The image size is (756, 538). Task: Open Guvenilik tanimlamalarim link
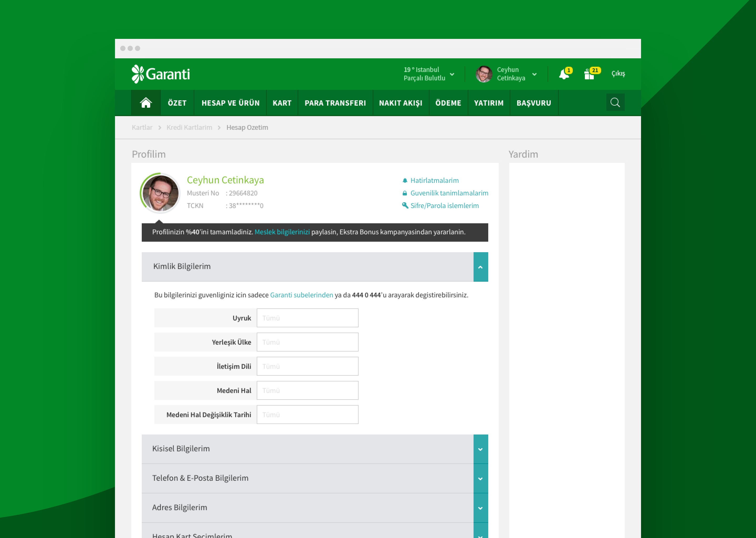point(449,193)
